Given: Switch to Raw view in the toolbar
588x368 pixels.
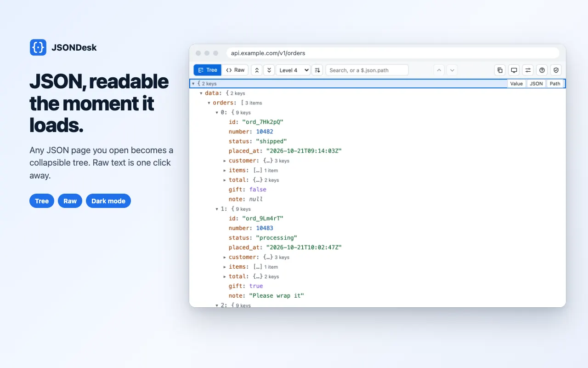Looking at the screenshot, I should (235, 70).
